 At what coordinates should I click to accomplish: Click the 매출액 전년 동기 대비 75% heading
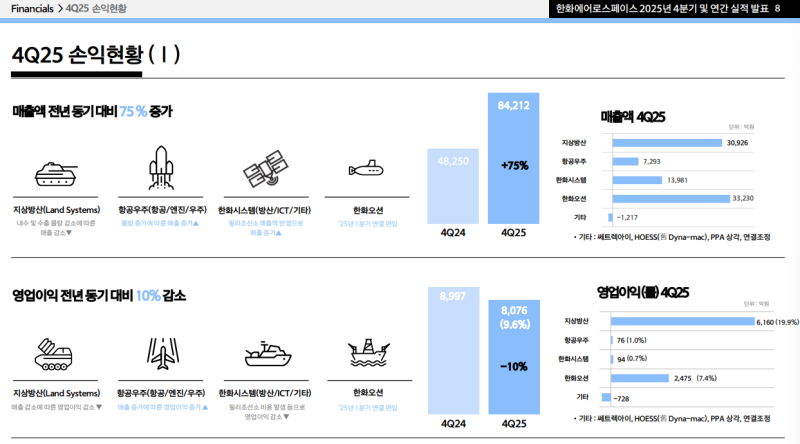(x=92, y=111)
